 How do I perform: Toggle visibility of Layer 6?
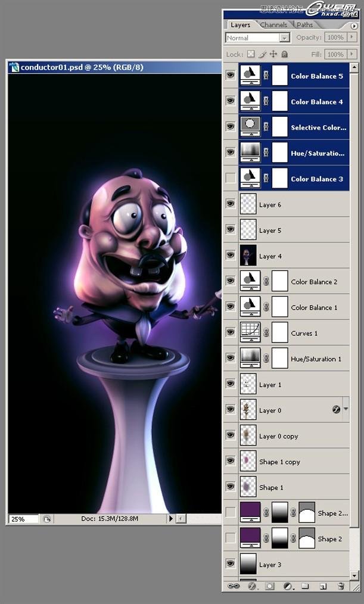pyautogui.click(x=231, y=203)
